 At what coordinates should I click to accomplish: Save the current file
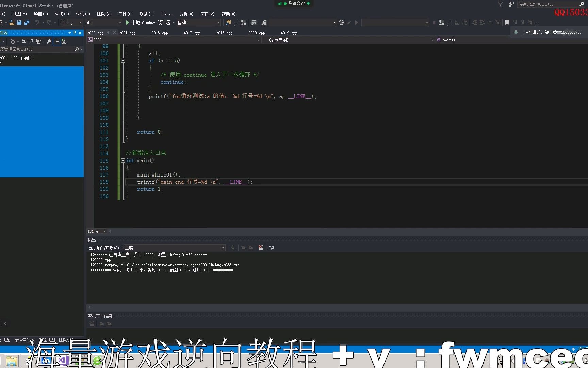[19, 22]
